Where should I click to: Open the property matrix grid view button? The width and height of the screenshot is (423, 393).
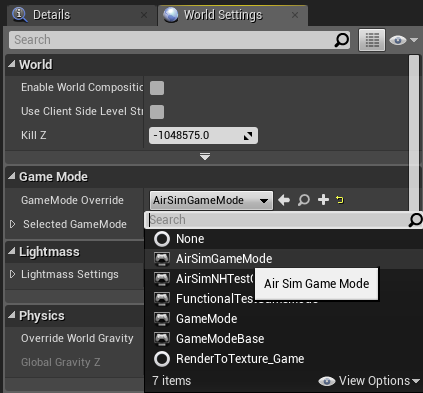(x=372, y=40)
